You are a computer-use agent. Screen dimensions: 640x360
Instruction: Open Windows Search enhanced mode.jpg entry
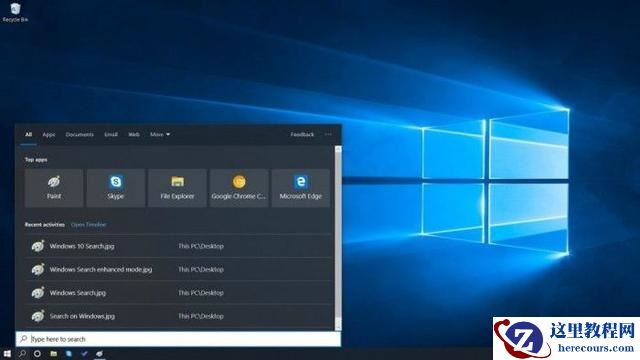[x=178, y=269]
